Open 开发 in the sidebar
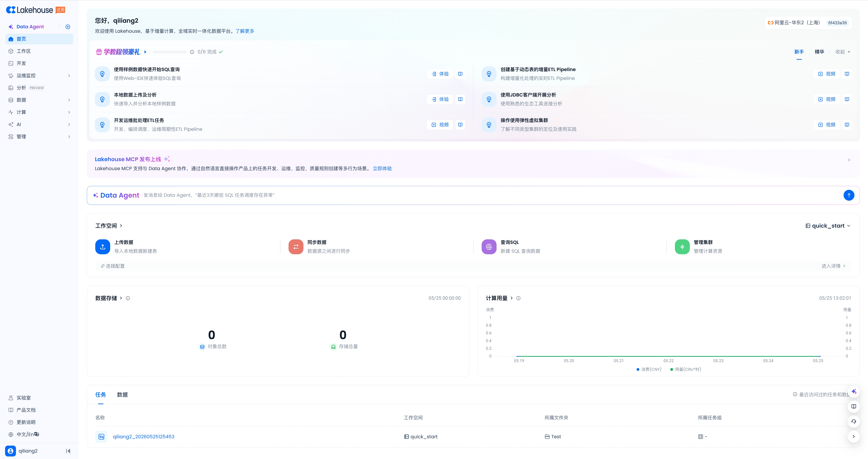The height and width of the screenshot is (459, 868). (x=39, y=63)
